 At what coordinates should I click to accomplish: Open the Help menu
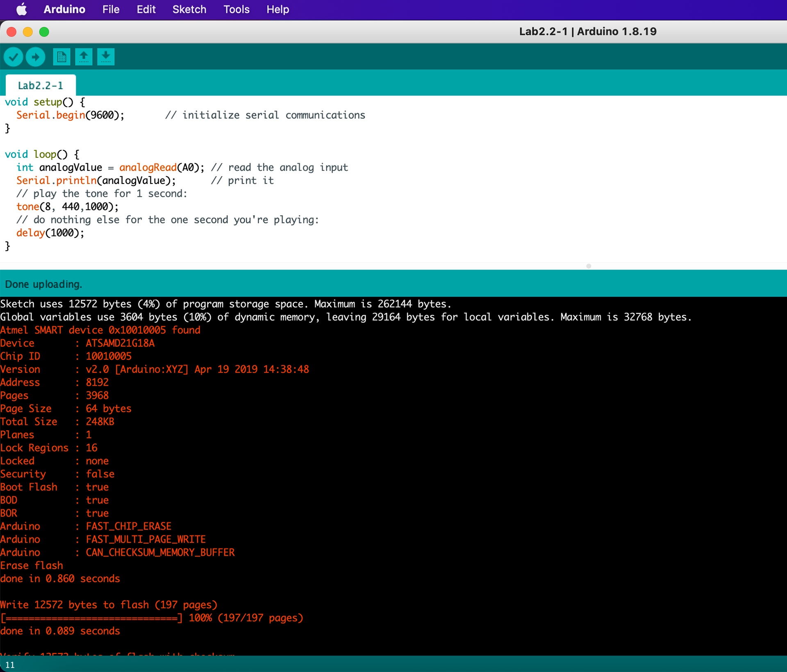[277, 9]
